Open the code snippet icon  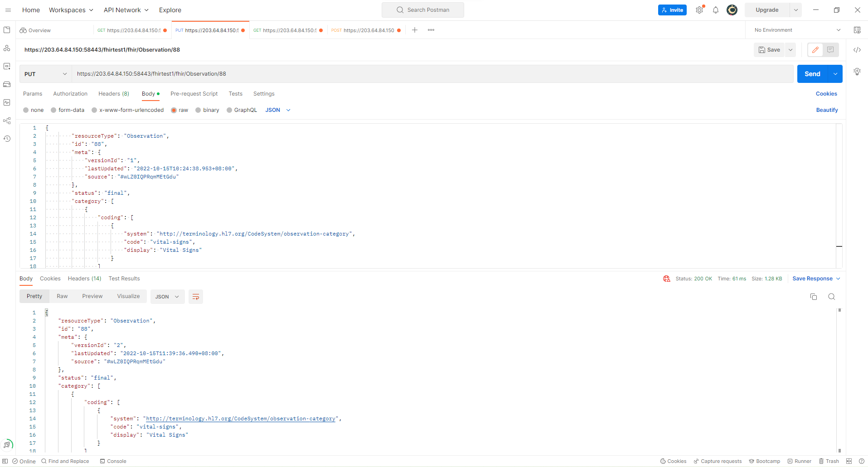pos(857,50)
